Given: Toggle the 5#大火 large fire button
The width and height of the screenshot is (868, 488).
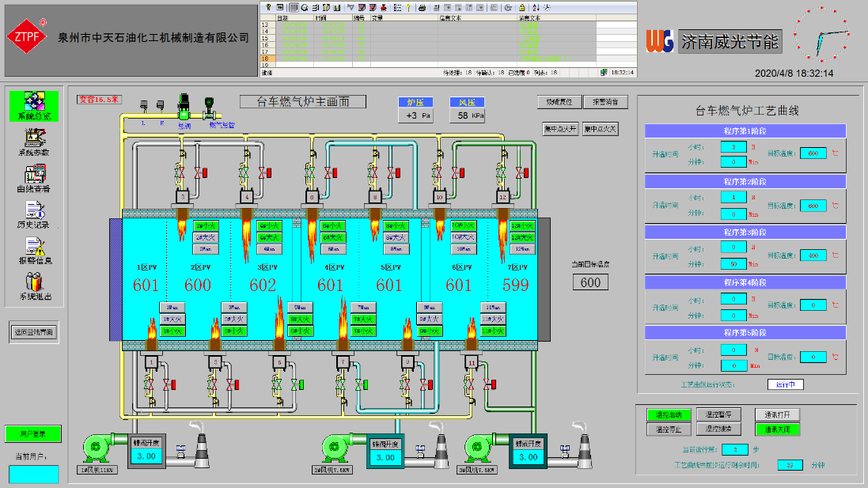Looking at the screenshot, I should [301, 320].
